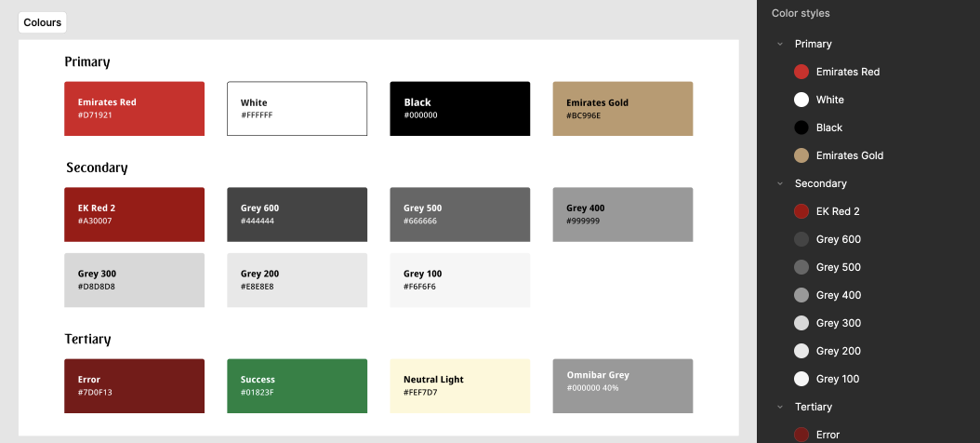The width and height of the screenshot is (980, 443).
Task: Click the EK Red 2 style label
Action: coord(838,211)
